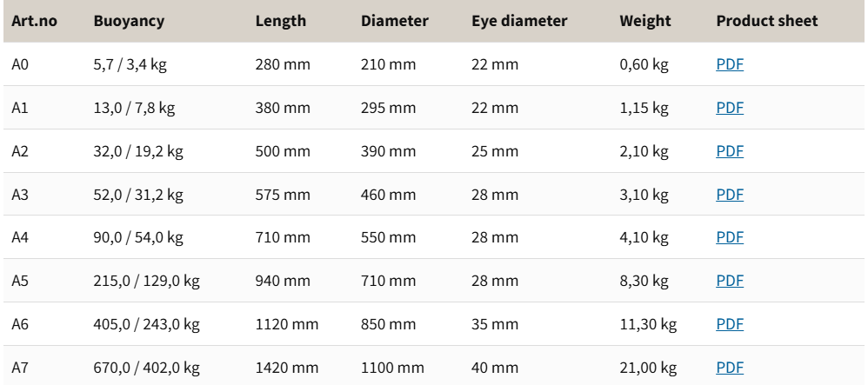Click the A7 article number cell

click(20, 368)
